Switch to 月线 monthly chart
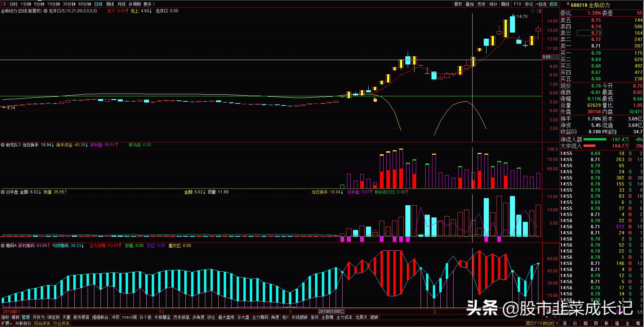This screenshot has width=644, height=327. [121, 4]
